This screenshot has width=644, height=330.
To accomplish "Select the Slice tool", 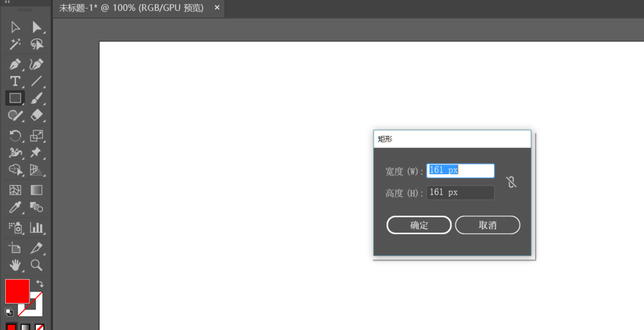I will (37, 247).
